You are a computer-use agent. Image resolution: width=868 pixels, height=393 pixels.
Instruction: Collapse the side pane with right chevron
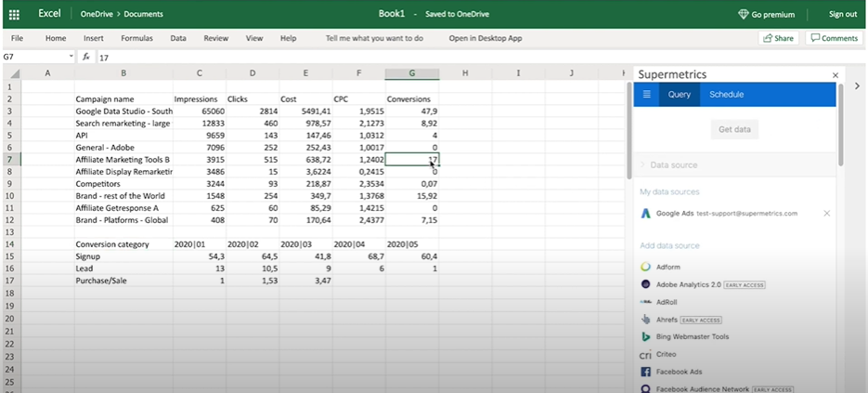856,85
